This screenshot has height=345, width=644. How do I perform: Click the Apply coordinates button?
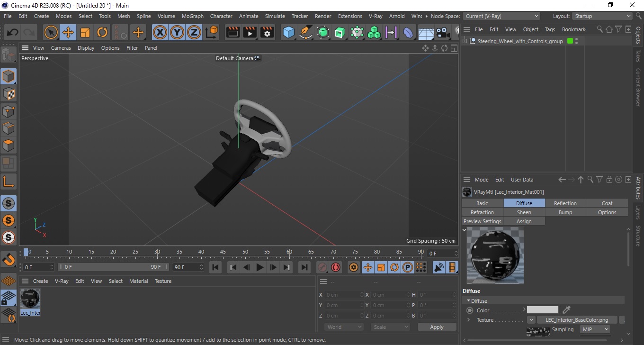tap(437, 327)
